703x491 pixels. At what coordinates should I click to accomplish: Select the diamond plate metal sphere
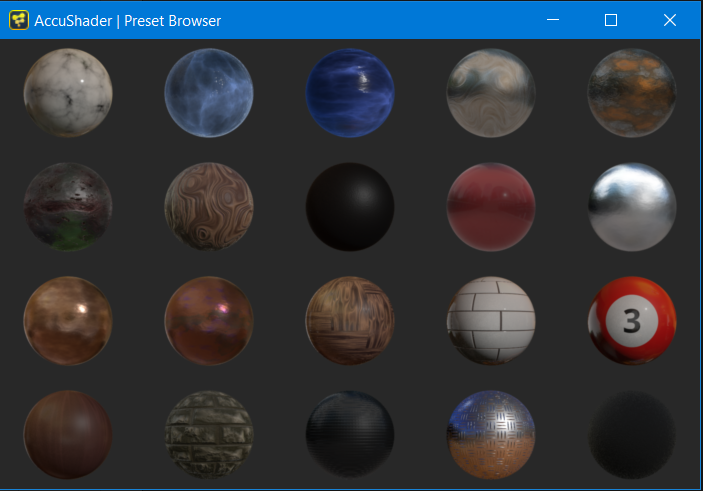[x=491, y=434]
